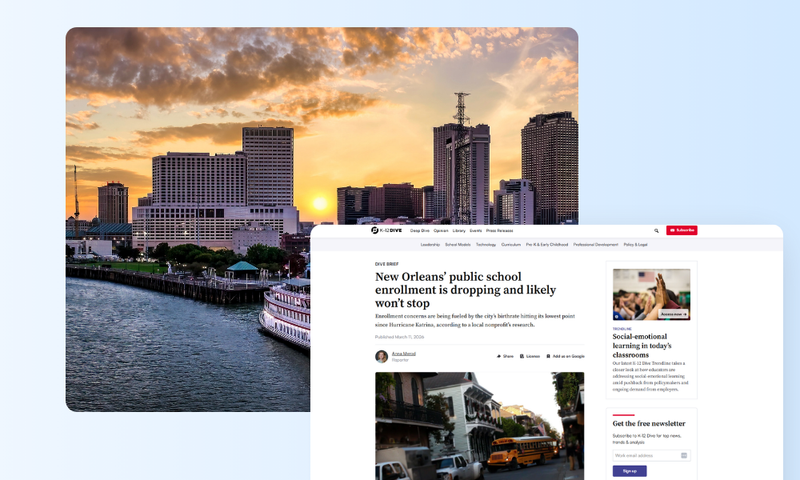Open the school bus street article photo
Viewport: 800px width, 480px height.
coord(480,426)
